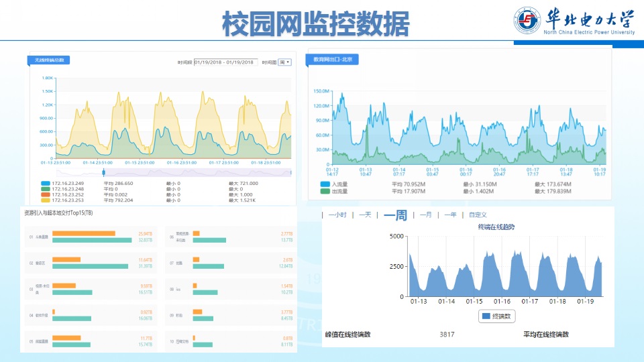Screen dimensions: 644x362
Task: Switch to the 一月 time range
Action: click(426, 215)
